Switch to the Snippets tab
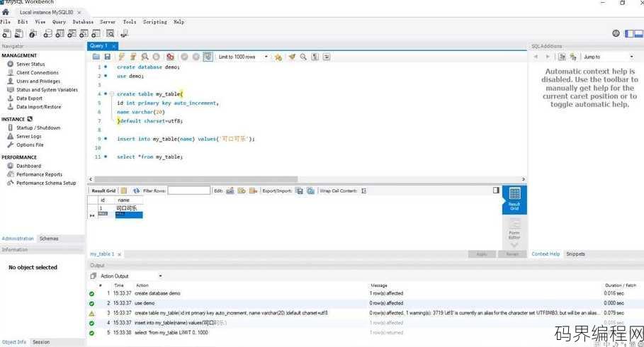This screenshot has width=644, height=347. (x=575, y=254)
